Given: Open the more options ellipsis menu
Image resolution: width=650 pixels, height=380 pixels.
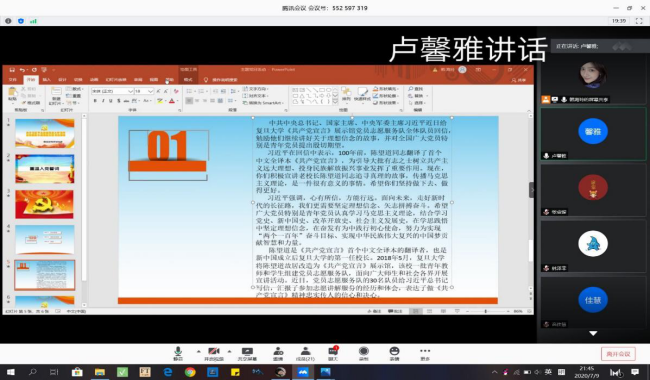Looking at the screenshot, I should [425, 353].
